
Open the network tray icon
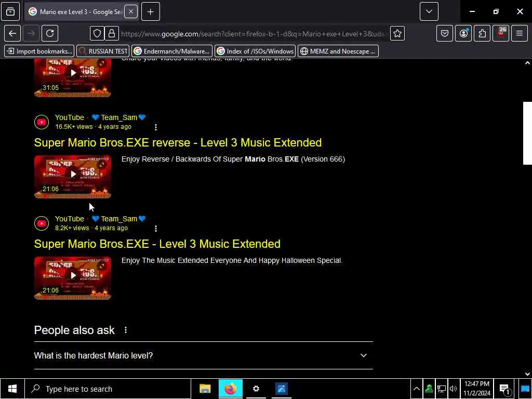pyautogui.click(x=441, y=389)
